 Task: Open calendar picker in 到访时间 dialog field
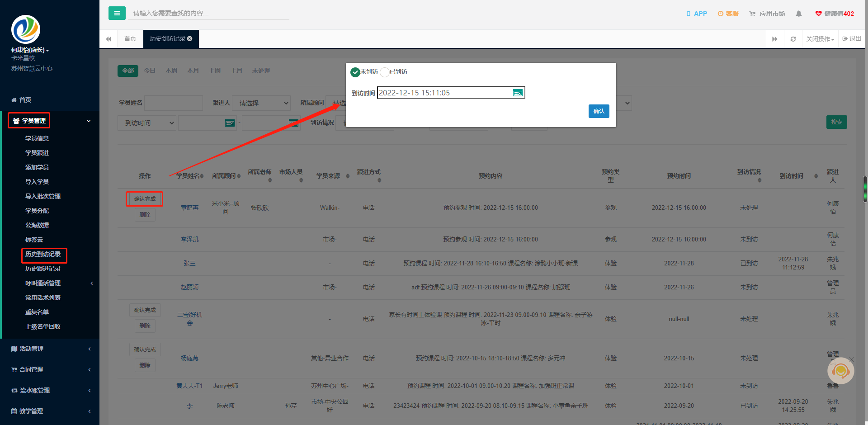518,93
